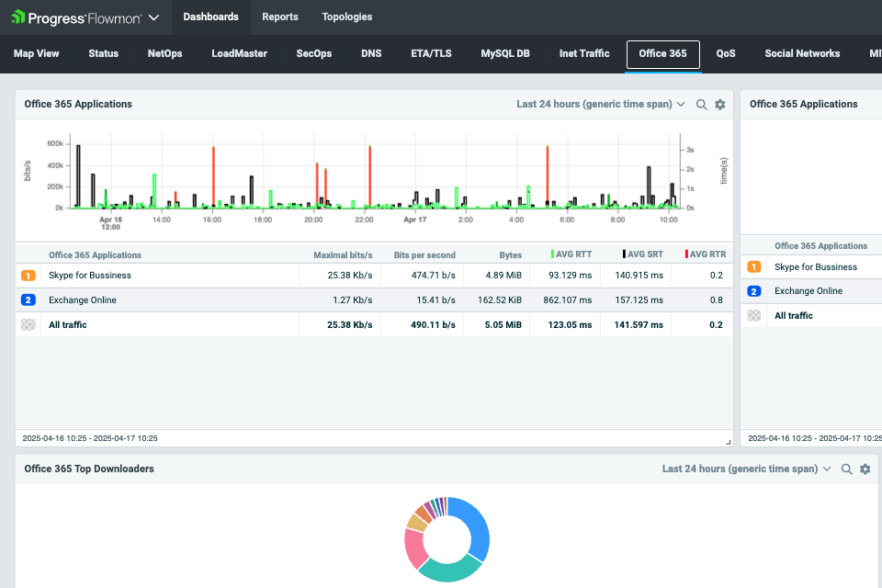Select the Skype for Bussiness row
Viewport: 882px width, 588px height.
coord(90,276)
